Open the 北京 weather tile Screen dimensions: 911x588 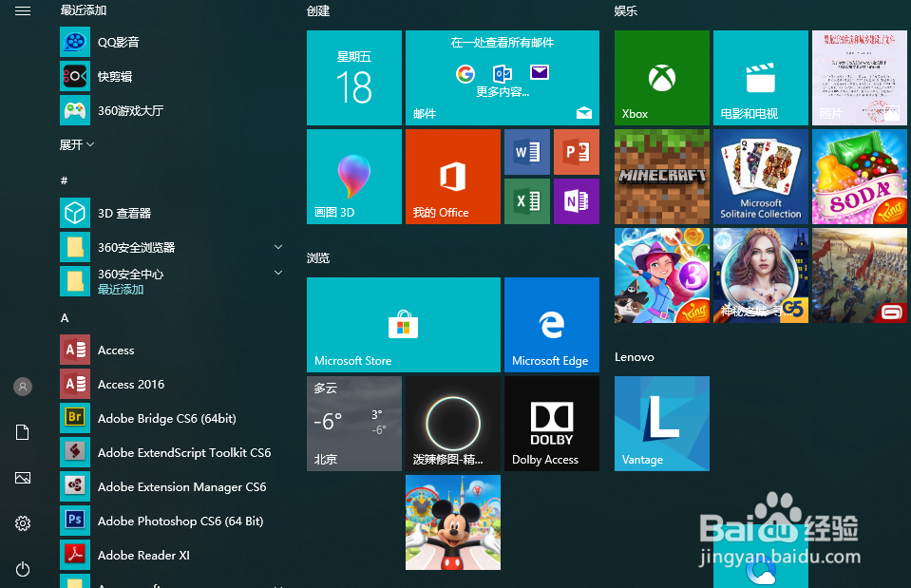(x=353, y=424)
